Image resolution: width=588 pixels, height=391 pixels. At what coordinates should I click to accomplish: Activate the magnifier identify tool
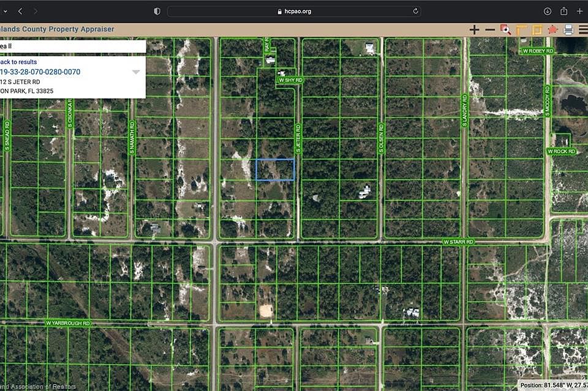[x=505, y=30]
